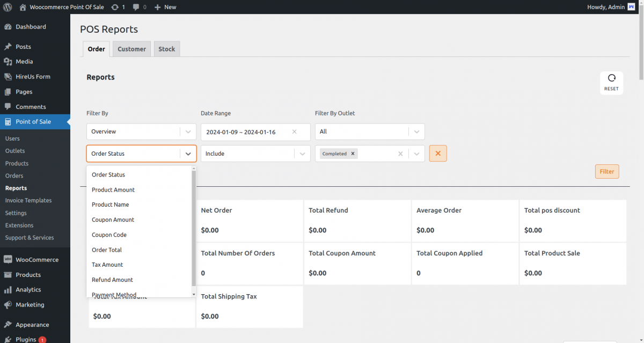Click the HireUs Form icon
The image size is (644, 343).
point(8,77)
